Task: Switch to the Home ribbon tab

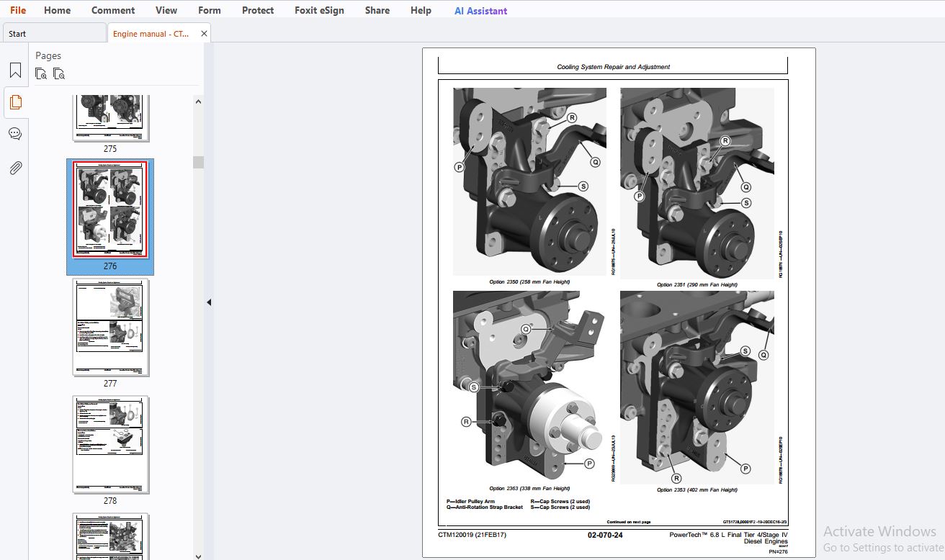Action: pyautogui.click(x=57, y=10)
